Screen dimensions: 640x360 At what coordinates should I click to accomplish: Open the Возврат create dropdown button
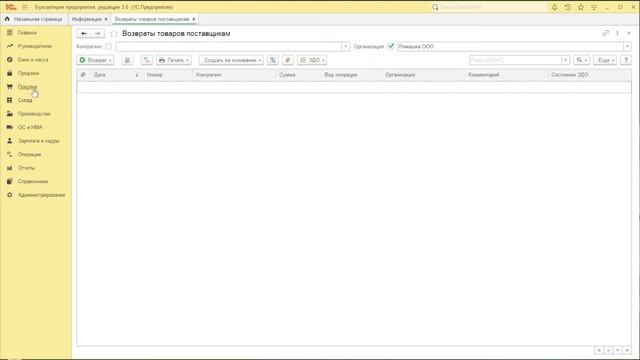click(95, 60)
